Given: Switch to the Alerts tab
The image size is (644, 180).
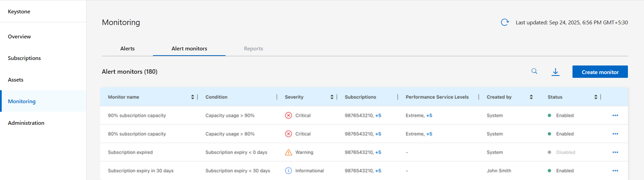Looking at the screenshot, I should tap(127, 49).
